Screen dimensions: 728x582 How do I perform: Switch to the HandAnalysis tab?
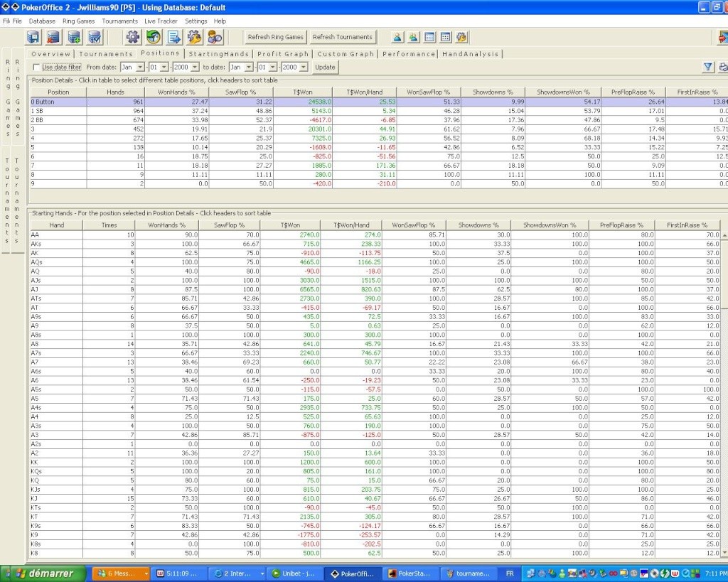point(471,54)
